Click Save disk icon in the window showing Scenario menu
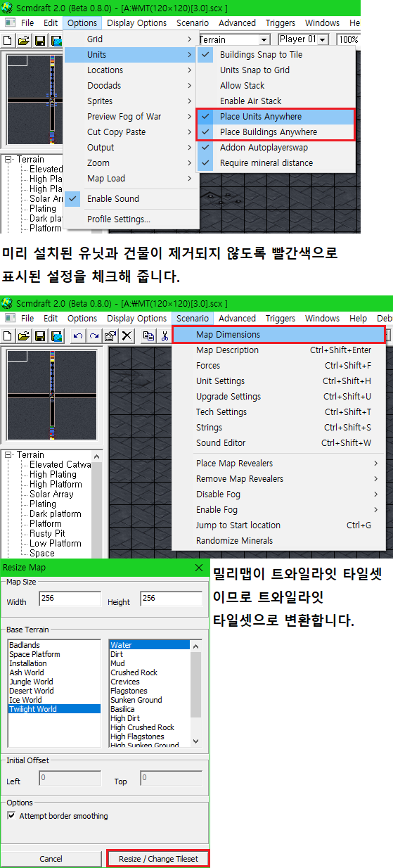This screenshot has height=868, width=393. [x=40, y=336]
